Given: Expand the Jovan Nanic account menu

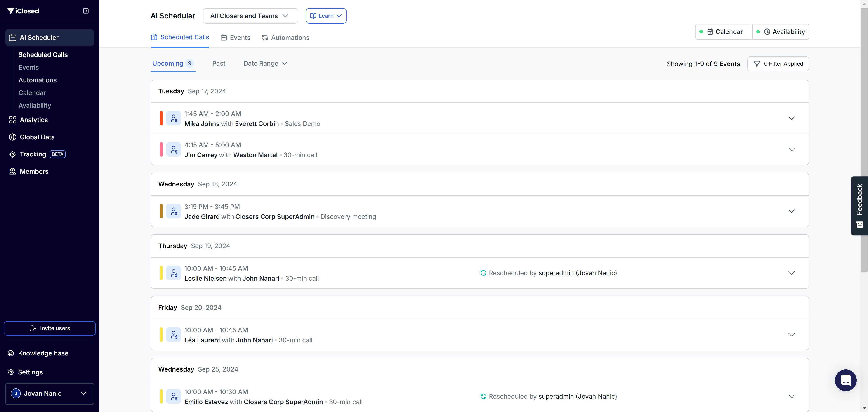Looking at the screenshot, I should (50, 393).
